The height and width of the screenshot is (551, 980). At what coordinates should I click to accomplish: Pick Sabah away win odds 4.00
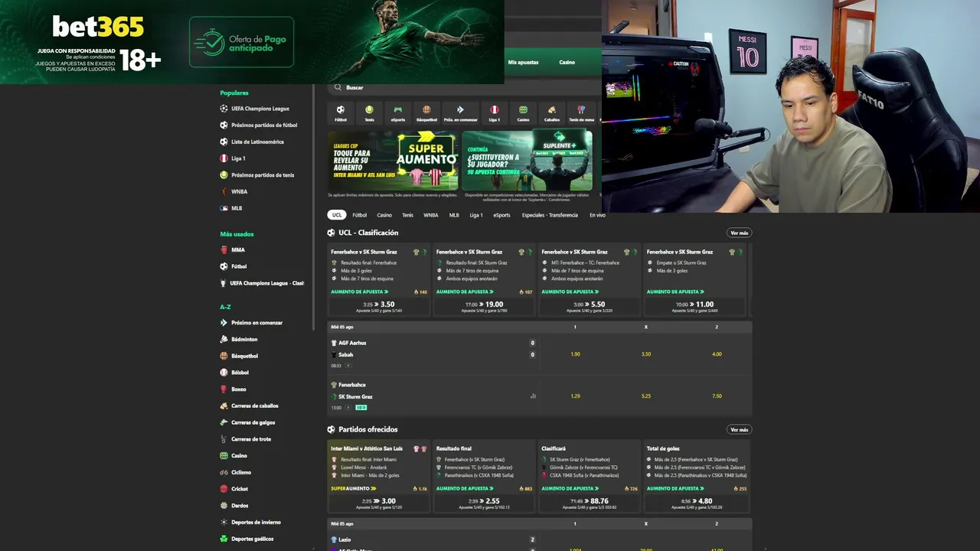point(717,354)
